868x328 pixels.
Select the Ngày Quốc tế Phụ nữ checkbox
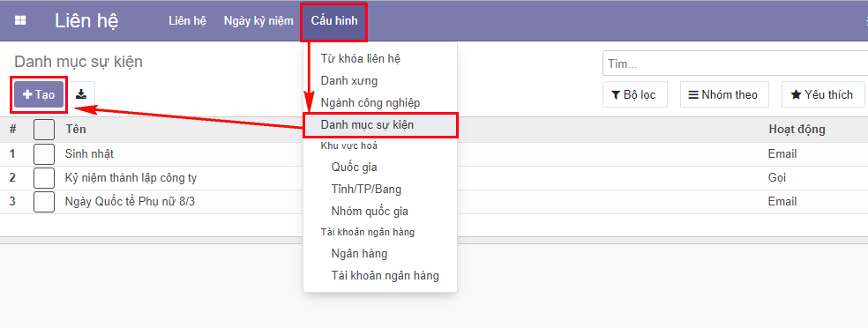click(44, 202)
